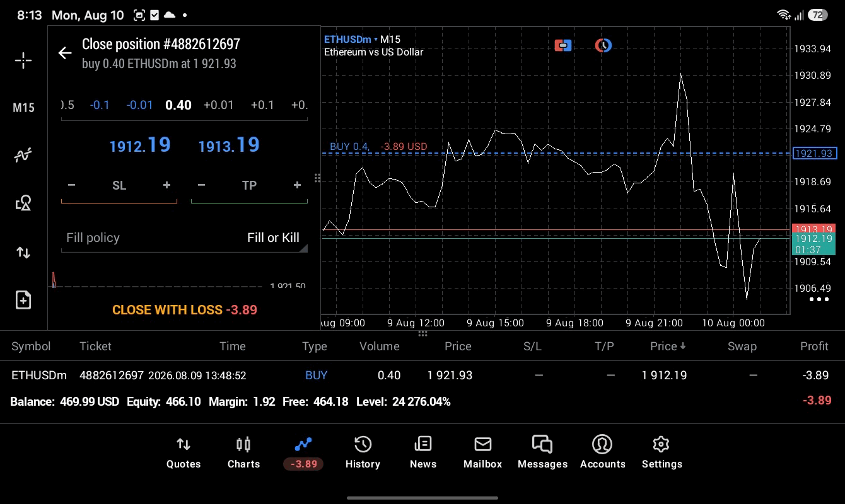Viewport: 845px width, 504px height.
Task: Tap the clock icon on the chart
Action: [603, 45]
